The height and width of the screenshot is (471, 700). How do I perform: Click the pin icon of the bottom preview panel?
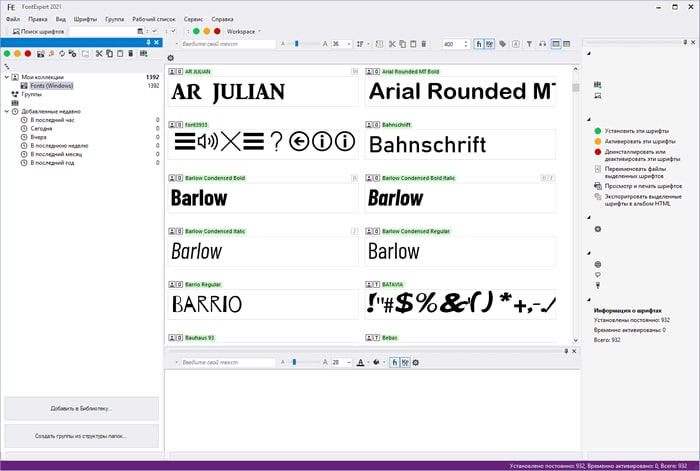tap(566, 351)
